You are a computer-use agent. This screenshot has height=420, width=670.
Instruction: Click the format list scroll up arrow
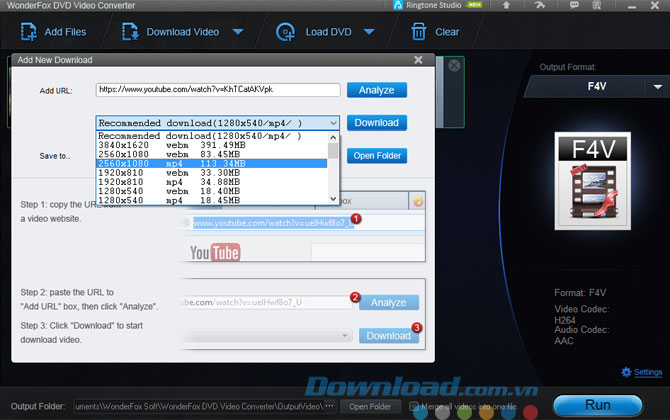[333, 137]
